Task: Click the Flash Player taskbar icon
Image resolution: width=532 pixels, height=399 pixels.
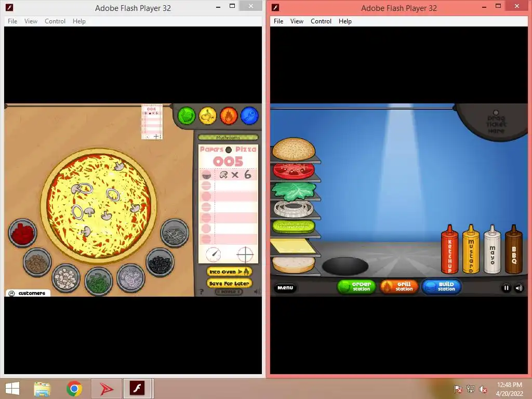Action: pyautogui.click(x=137, y=389)
